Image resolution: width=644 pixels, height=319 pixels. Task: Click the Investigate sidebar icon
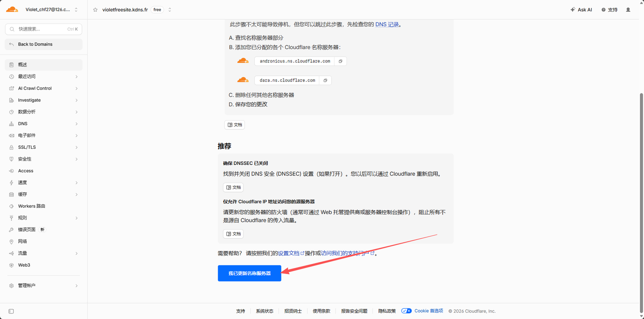[11, 100]
